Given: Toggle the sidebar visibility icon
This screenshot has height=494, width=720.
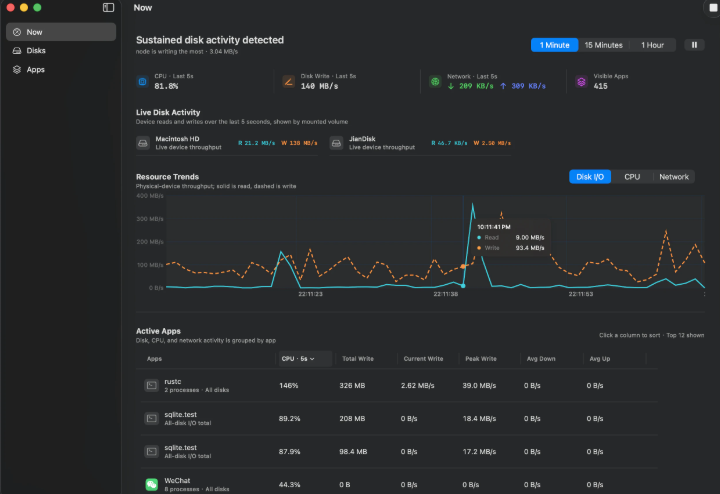Looking at the screenshot, I should pos(108,7).
